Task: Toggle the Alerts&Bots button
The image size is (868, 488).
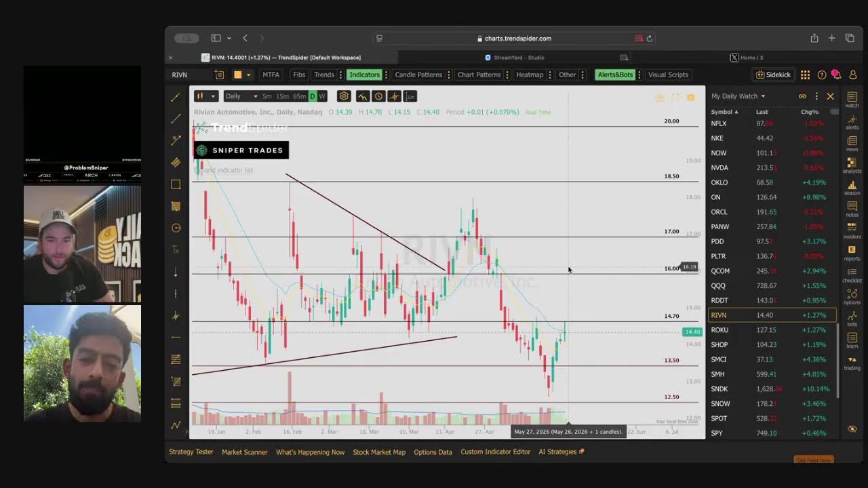Action: tap(615, 75)
